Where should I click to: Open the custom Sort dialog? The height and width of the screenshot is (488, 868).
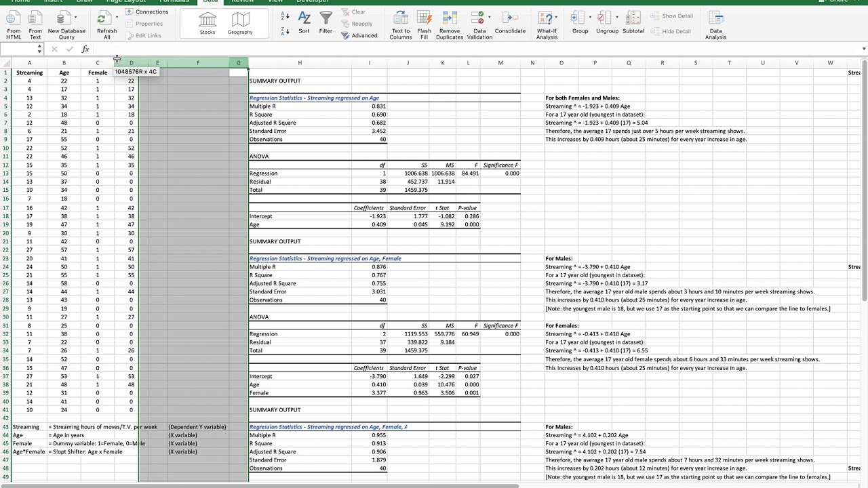304,23
